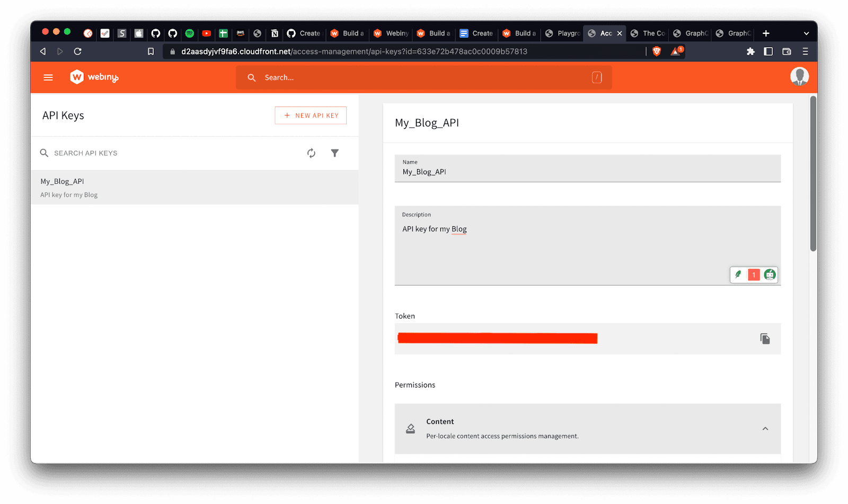Refresh the API keys list

(311, 153)
